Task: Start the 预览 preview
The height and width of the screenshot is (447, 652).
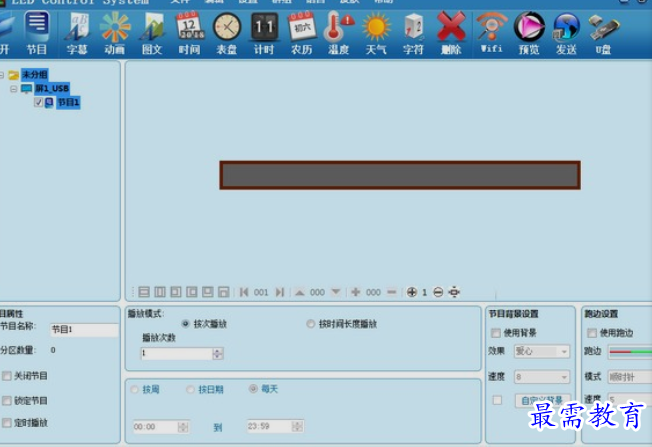Action: (529, 33)
